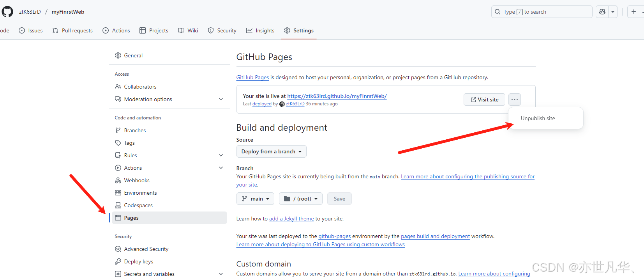Click the GitHub logo icon
The width and height of the screenshot is (644, 279).
(x=7, y=12)
